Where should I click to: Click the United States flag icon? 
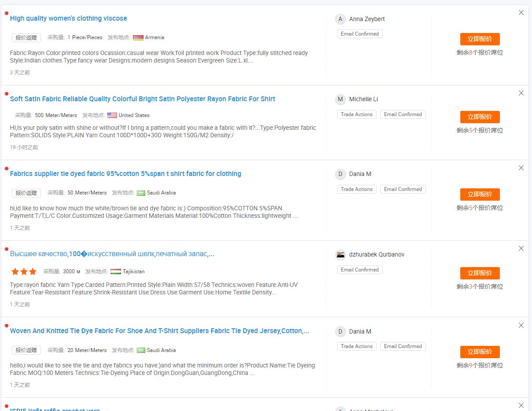coord(112,115)
